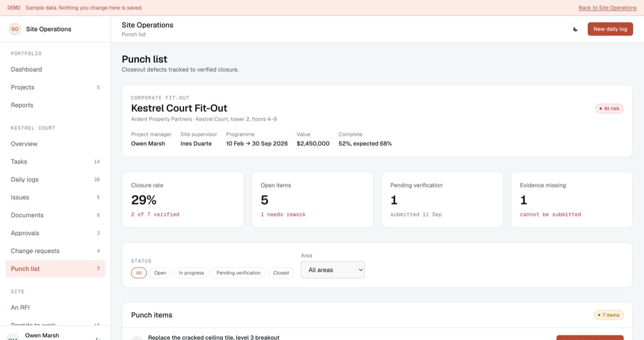Click the 'submitted 11 Sep' note
Screen dimensions: 644x340
click(x=416, y=215)
